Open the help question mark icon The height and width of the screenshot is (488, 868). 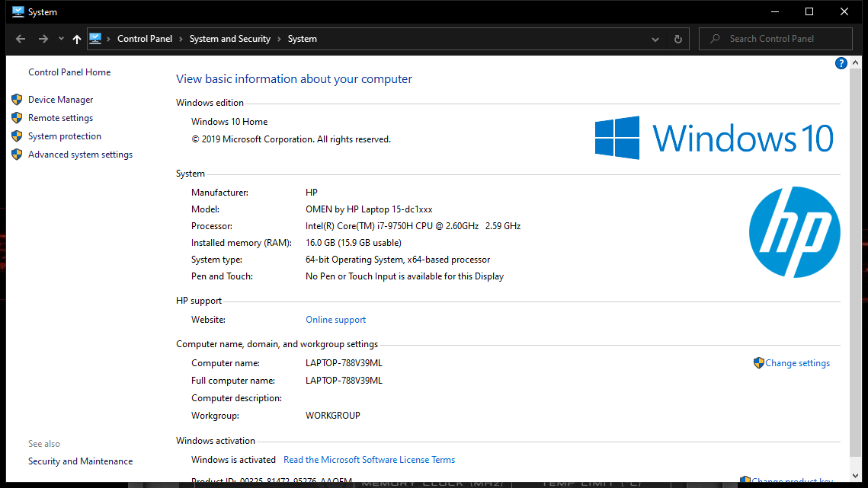tap(841, 63)
